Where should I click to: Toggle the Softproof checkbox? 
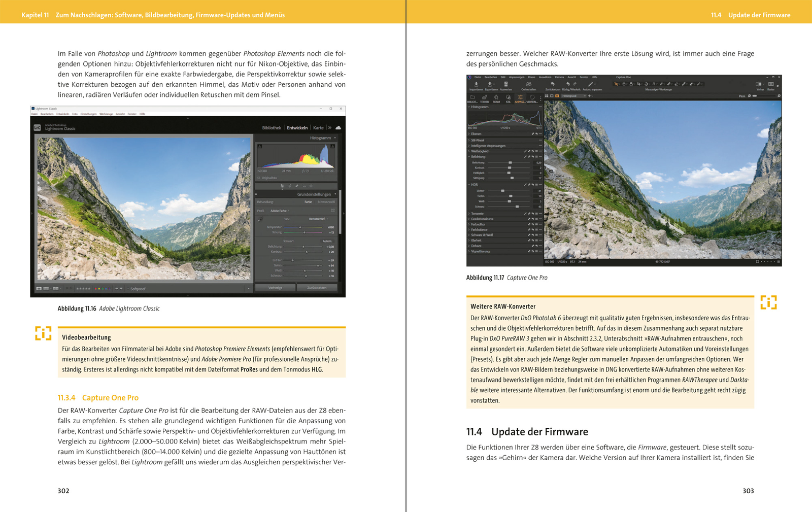pyautogui.click(x=128, y=289)
